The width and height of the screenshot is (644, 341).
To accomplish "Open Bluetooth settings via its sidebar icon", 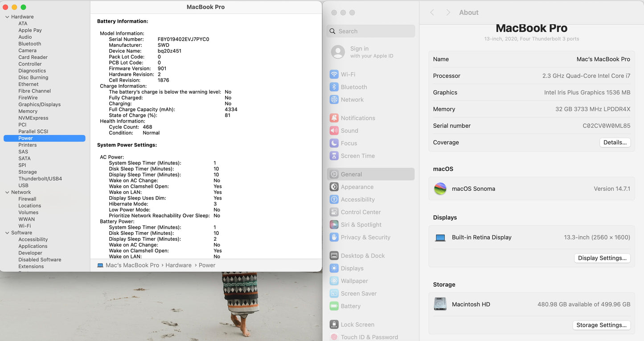I will pyautogui.click(x=334, y=87).
